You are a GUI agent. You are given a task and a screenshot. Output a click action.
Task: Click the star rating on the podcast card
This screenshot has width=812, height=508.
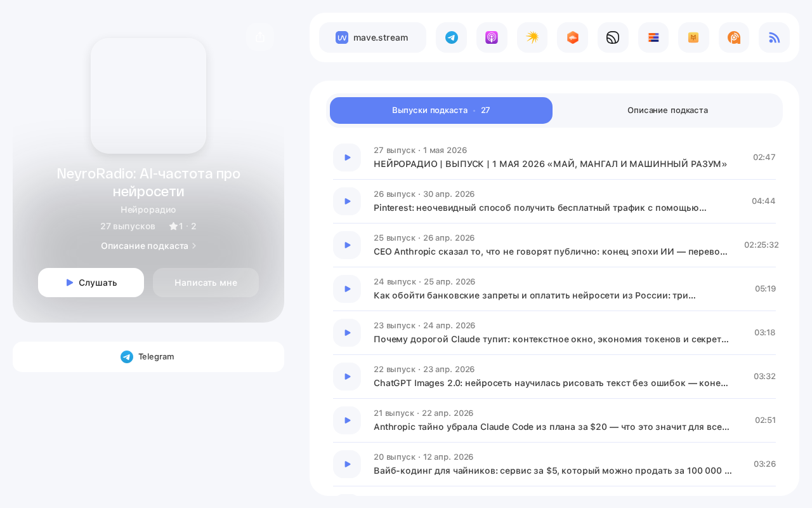pyautogui.click(x=183, y=226)
